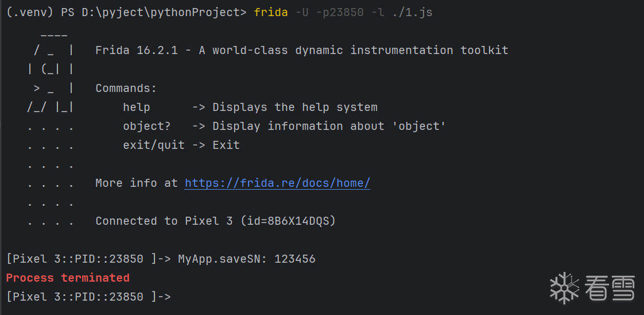
Task: Click the MyApp.saveSN: 123456 output
Action: point(246,259)
